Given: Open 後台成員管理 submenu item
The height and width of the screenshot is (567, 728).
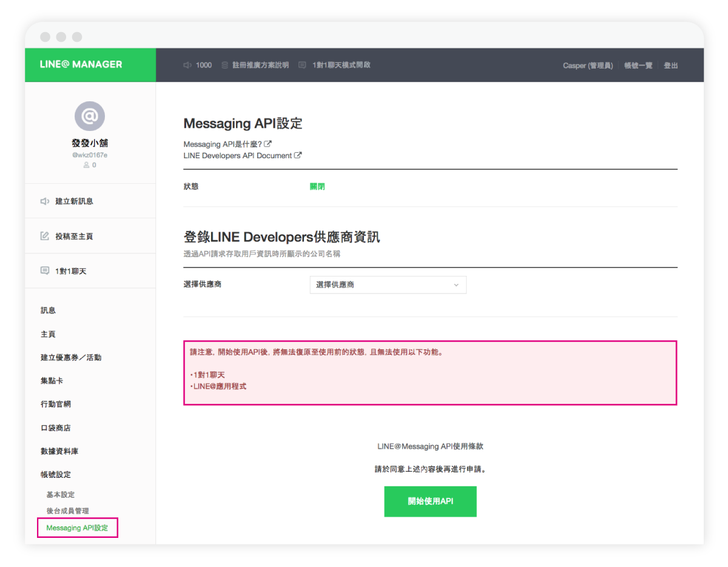Looking at the screenshot, I should tap(67, 511).
